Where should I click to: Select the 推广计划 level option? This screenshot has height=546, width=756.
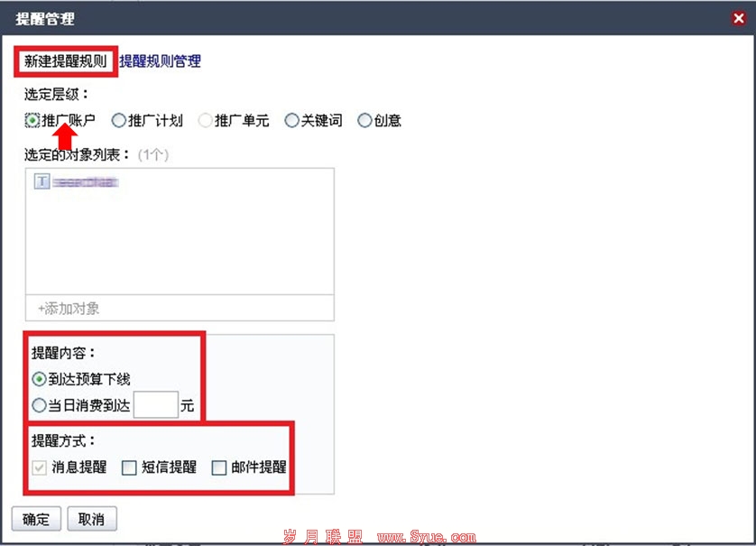tap(118, 120)
